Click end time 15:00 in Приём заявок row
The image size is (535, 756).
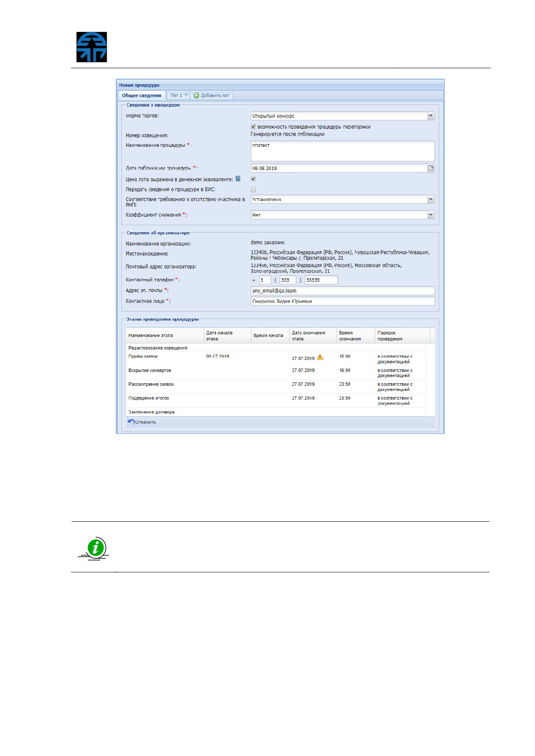click(x=345, y=356)
